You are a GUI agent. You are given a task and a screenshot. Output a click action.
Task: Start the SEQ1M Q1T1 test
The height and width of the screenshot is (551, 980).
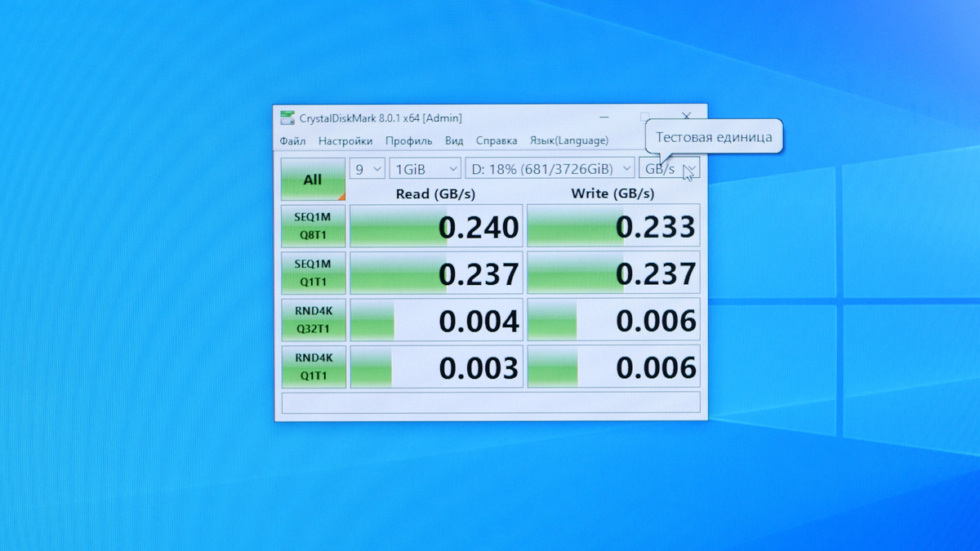pyautogui.click(x=313, y=273)
